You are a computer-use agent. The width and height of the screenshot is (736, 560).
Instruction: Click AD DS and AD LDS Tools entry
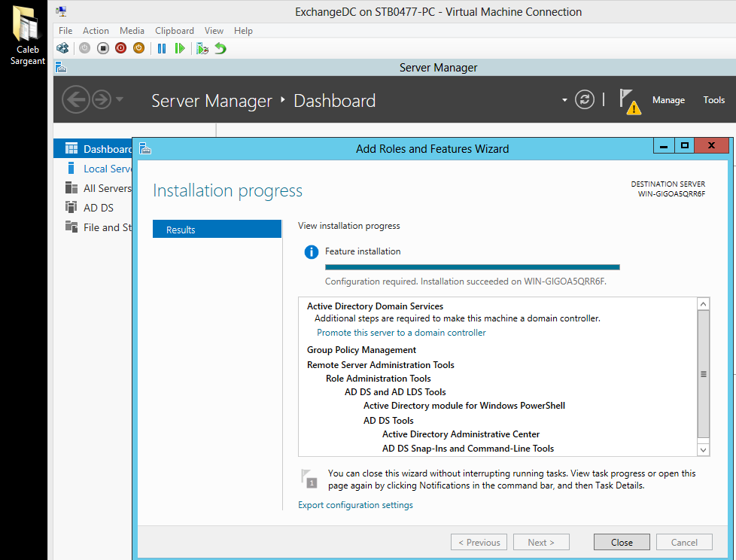pyautogui.click(x=395, y=392)
